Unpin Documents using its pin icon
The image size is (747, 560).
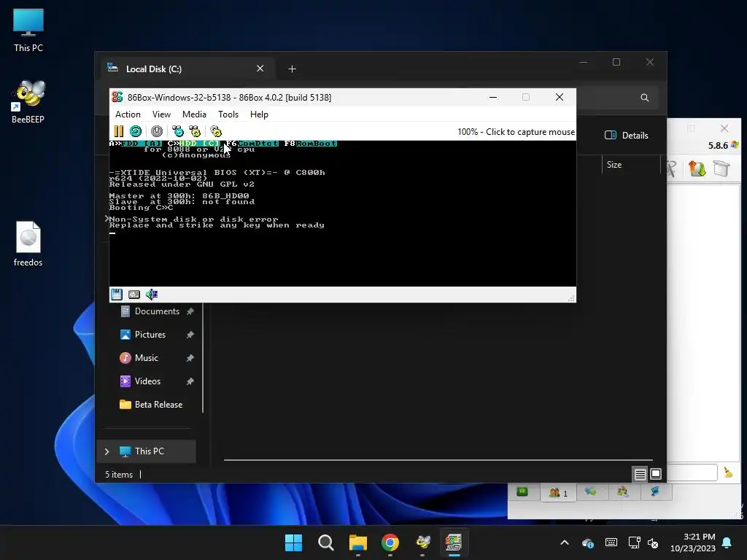[x=190, y=311]
